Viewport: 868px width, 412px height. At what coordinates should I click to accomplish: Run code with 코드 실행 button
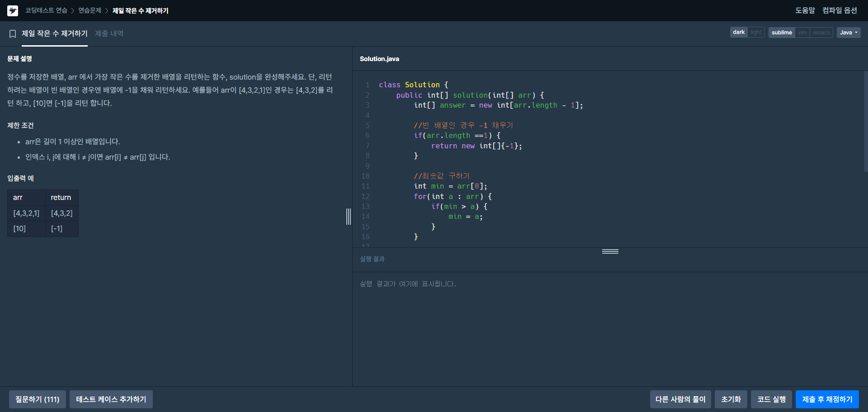coord(771,399)
